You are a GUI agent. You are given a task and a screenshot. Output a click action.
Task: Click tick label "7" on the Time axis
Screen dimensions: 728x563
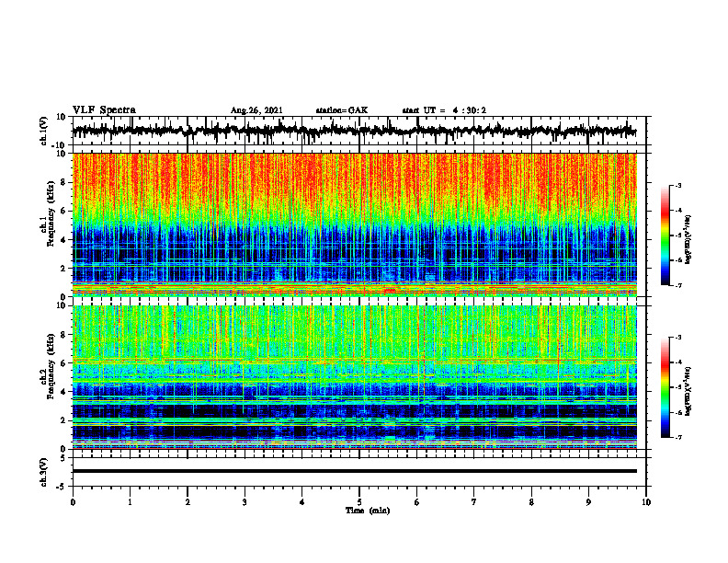[474, 502]
